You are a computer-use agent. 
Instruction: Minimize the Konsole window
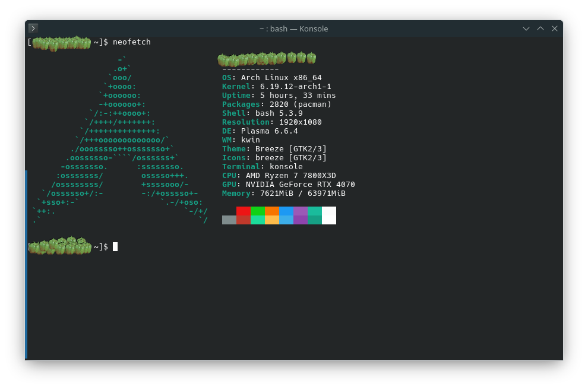526,29
